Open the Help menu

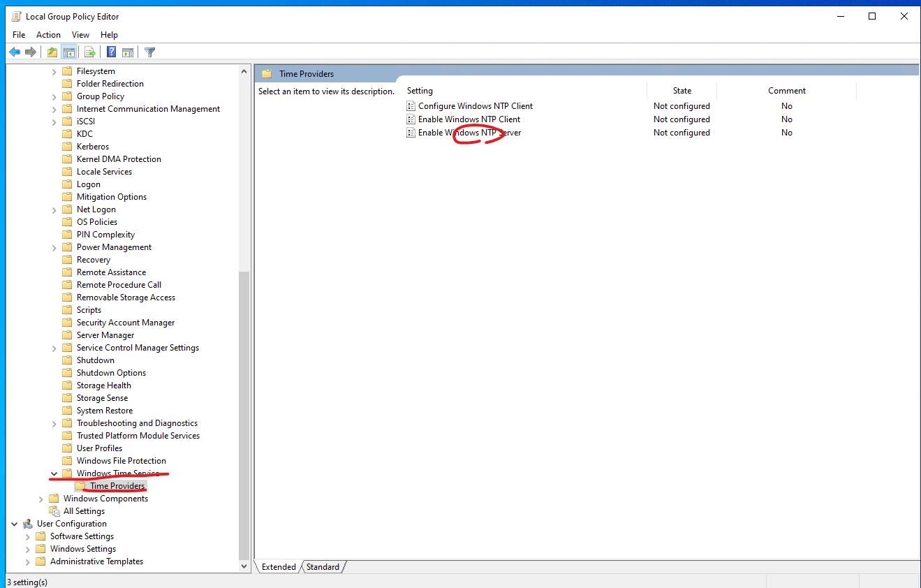109,35
